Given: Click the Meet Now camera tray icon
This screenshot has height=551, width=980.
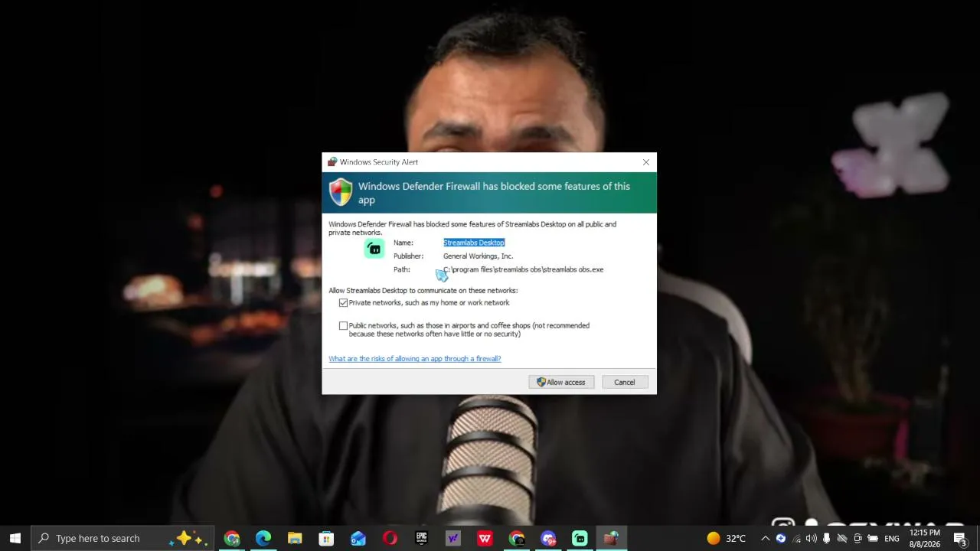Looking at the screenshot, I should tap(857, 538).
